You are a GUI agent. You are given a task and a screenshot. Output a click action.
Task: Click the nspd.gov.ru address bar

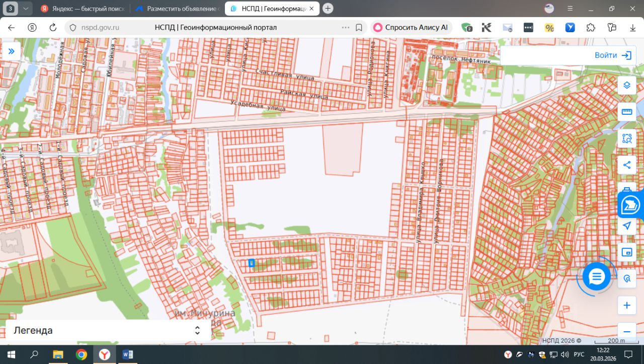tap(100, 28)
